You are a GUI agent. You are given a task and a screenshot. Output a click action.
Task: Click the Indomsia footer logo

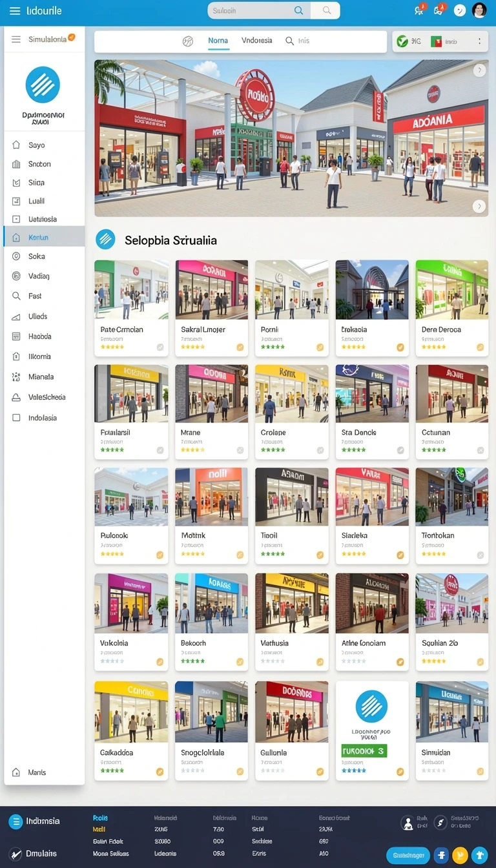click(15, 821)
